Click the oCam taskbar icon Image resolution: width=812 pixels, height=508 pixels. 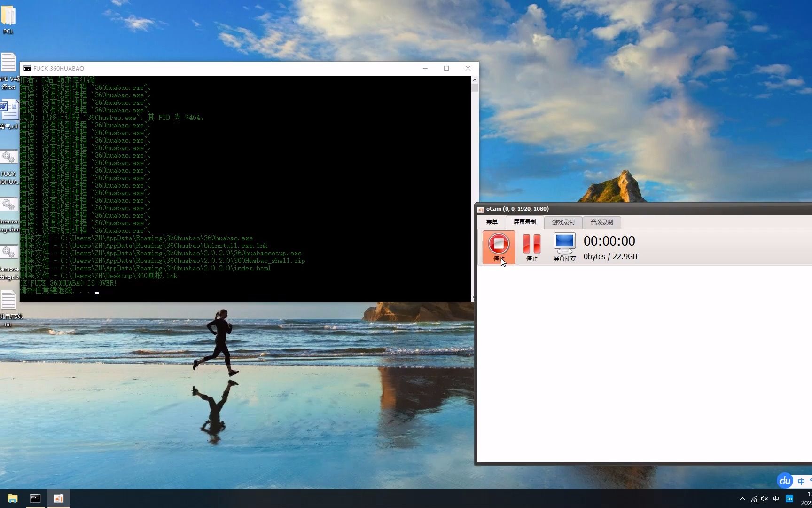(x=58, y=499)
